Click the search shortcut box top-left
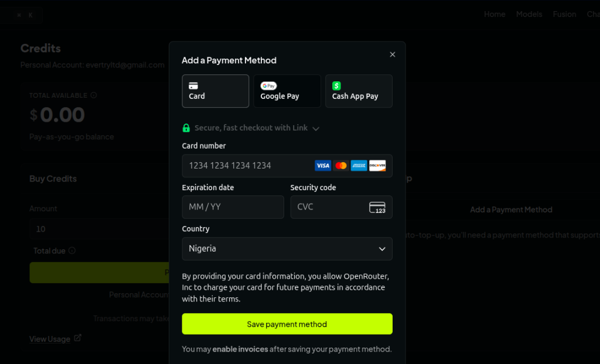Screen dimensions: 600x364 tap(21, 15)
